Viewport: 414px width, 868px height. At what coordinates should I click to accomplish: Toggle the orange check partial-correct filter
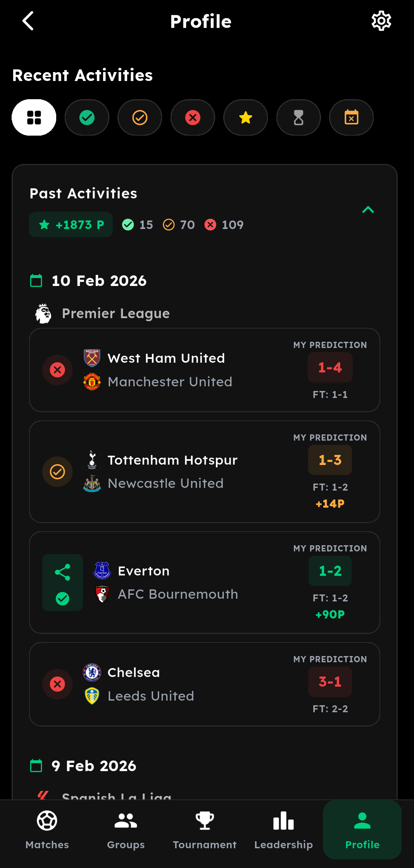[140, 117]
